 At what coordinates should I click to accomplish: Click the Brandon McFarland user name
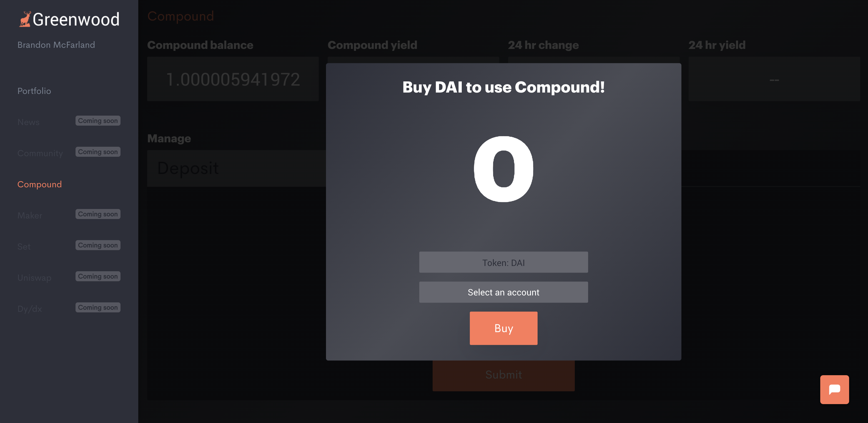56,44
